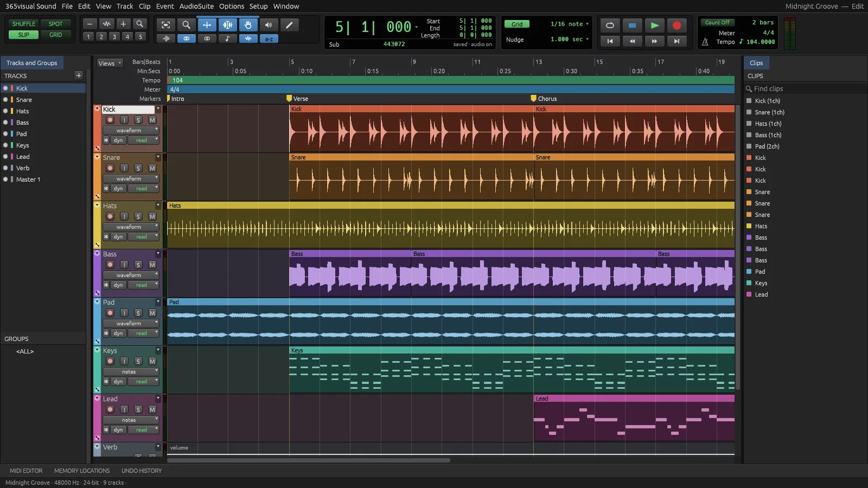This screenshot has height=488, width=868.
Task: Record-arm the Kick track
Action: tap(110, 120)
